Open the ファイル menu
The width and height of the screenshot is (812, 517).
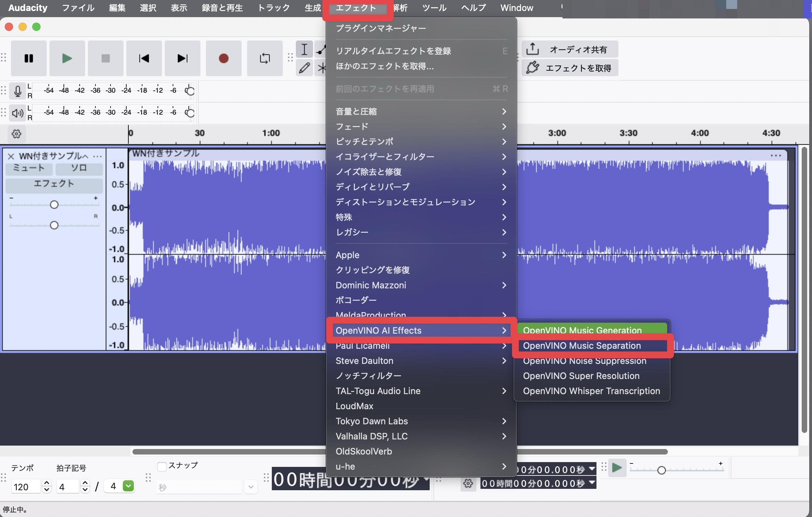click(x=78, y=8)
